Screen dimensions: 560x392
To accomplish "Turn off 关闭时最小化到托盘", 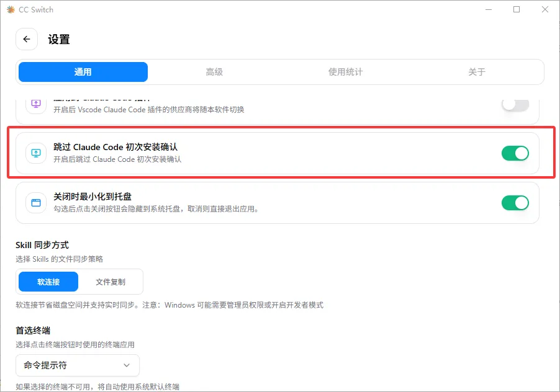I will [515, 203].
